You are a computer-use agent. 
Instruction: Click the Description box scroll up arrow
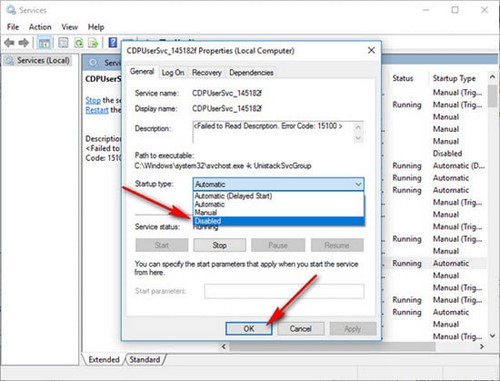click(x=358, y=127)
